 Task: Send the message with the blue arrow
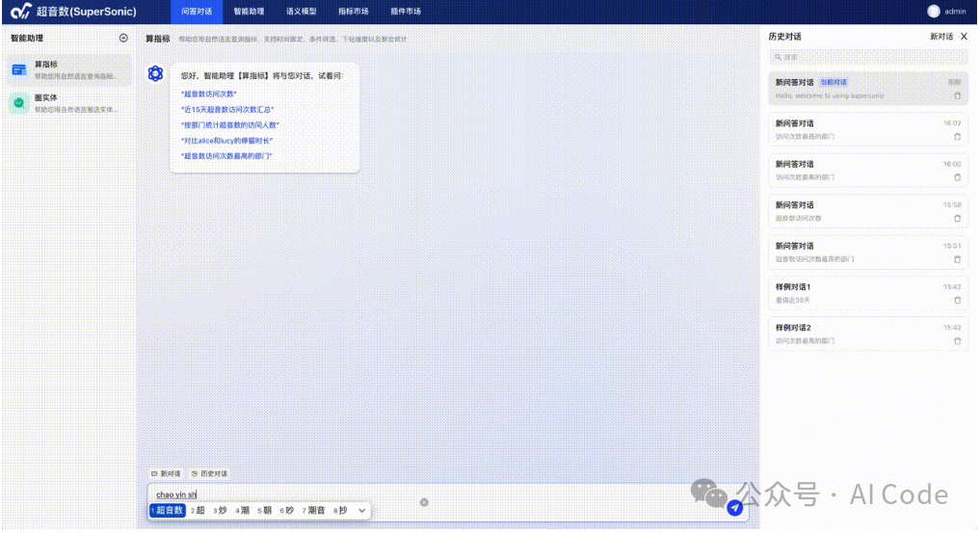(735, 508)
